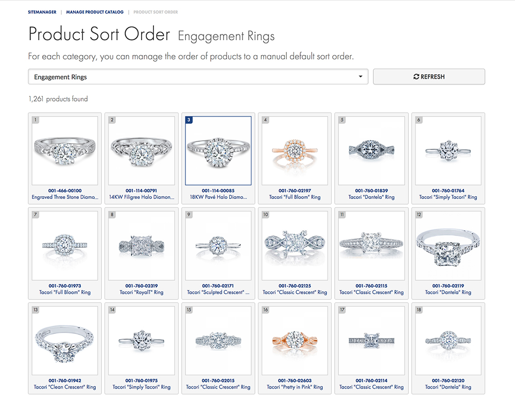Select thumbnail 13, the Tacori "Clean Crescent" Ring

click(x=64, y=341)
